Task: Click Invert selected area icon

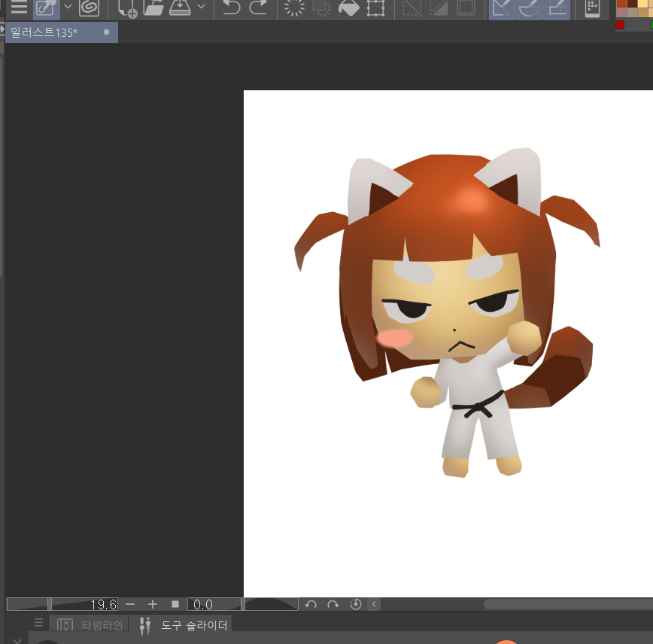Action: coord(439,8)
